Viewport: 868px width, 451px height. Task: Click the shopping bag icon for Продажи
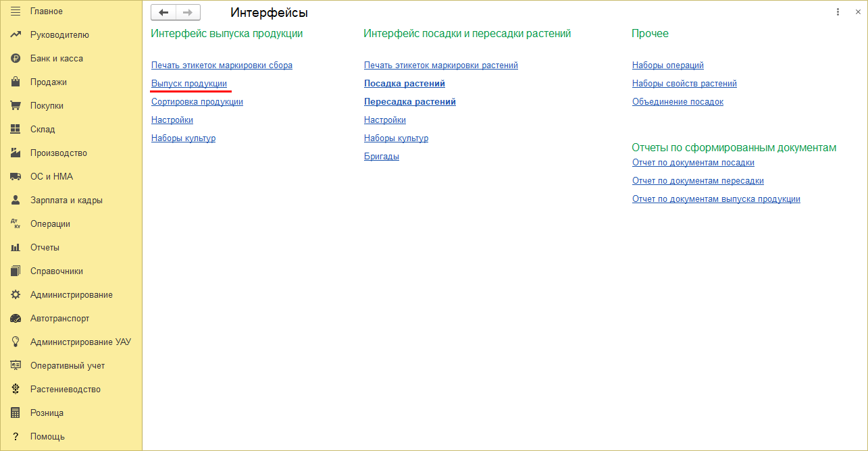pyautogui.click(x=16, y=82)
